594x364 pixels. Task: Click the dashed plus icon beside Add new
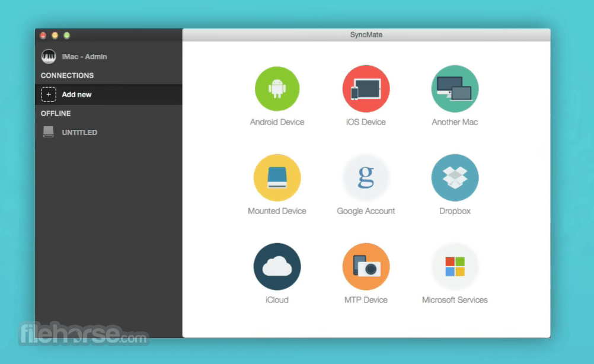49,94
